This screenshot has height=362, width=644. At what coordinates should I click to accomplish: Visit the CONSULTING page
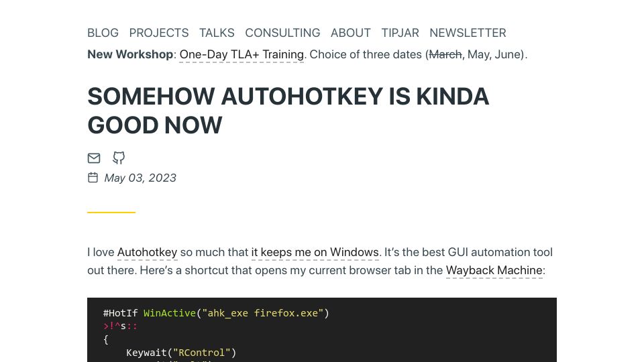point(282,33)
